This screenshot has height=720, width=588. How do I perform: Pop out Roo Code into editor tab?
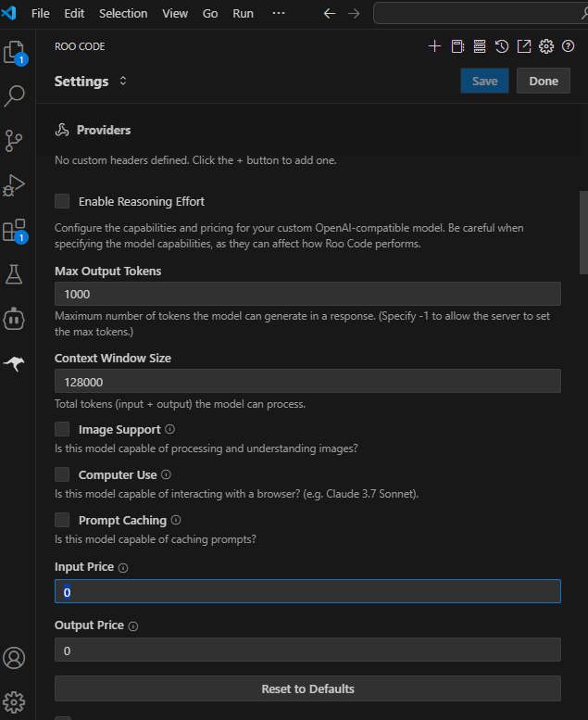click(523, 46)
